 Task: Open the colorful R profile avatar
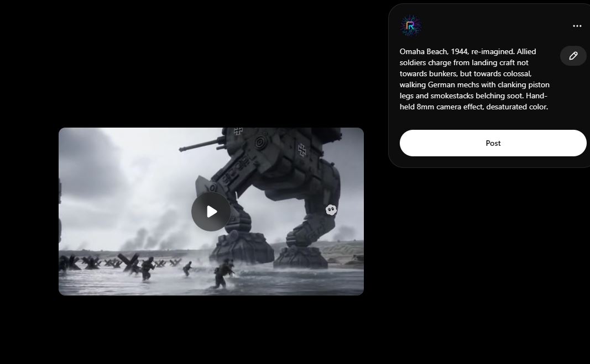[x=410, y=26]
